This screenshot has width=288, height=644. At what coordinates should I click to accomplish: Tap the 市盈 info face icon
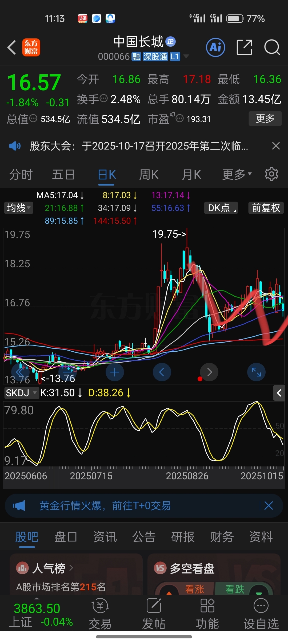coord(180,118)
